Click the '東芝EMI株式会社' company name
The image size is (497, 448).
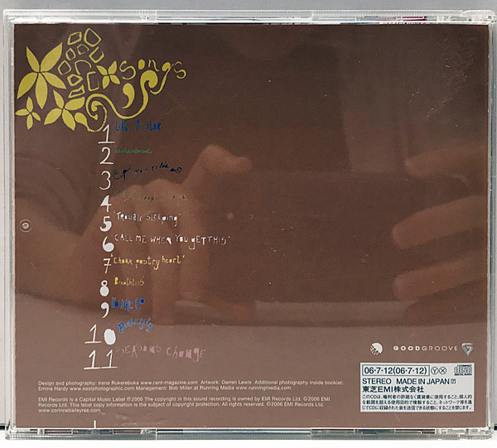(393, 389)
